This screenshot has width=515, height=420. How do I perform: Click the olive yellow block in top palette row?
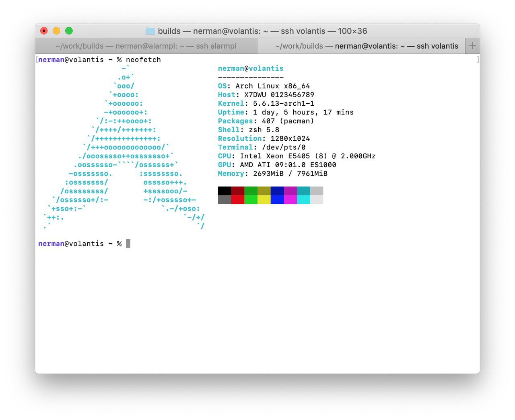click(x=264, y=191)
